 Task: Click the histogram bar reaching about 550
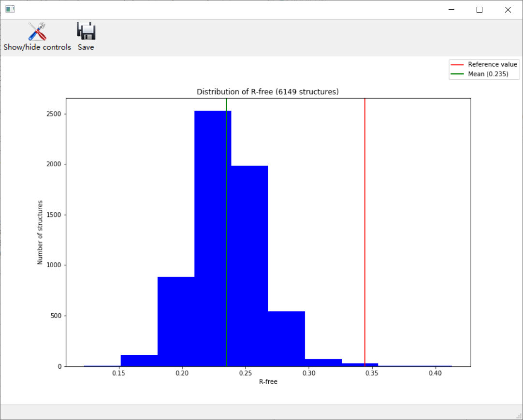[287, 339]
